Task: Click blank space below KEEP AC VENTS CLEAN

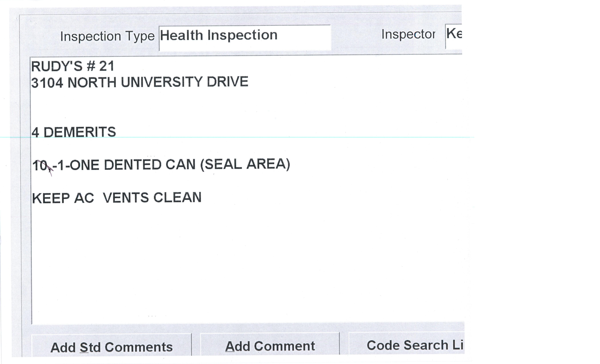Action: coord(195,256)
